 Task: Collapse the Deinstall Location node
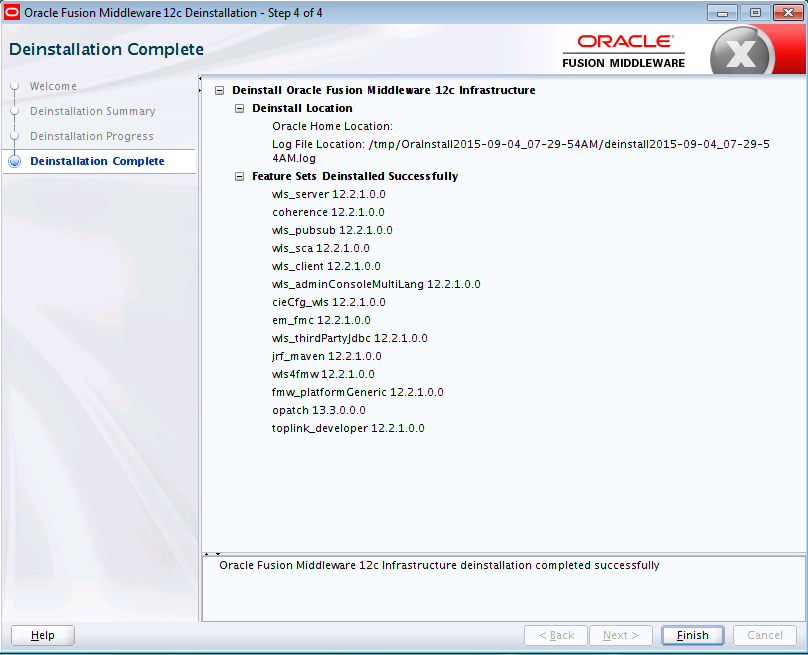click(239, 109)
